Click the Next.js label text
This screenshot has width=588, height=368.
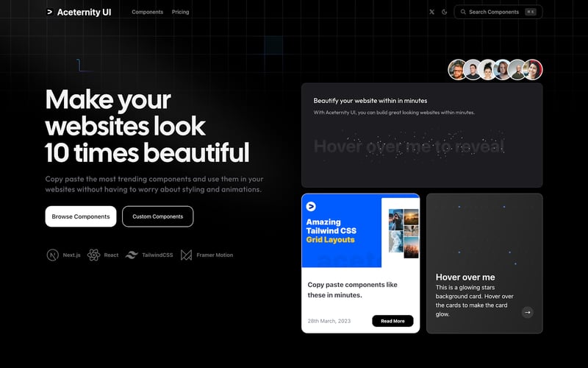click(x=71, y=255)
